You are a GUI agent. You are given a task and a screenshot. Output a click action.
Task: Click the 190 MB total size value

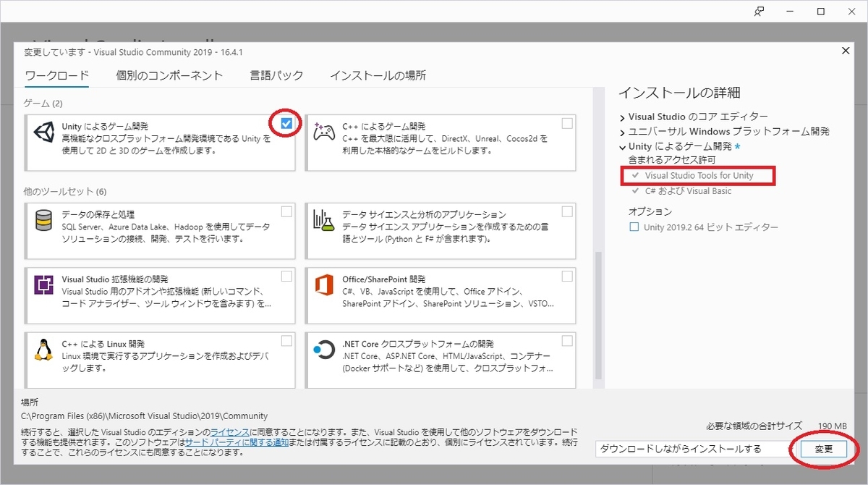(832, 426)
